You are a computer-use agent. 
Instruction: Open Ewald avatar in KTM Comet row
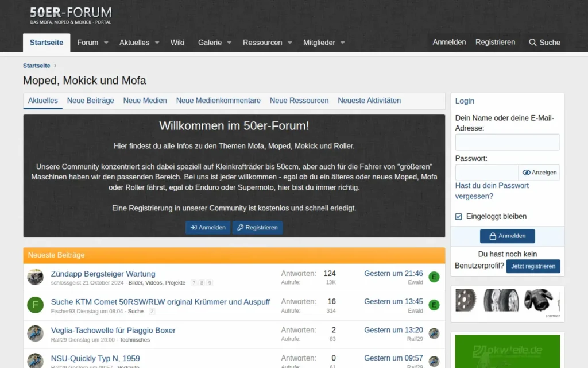(x=434, y=305)
